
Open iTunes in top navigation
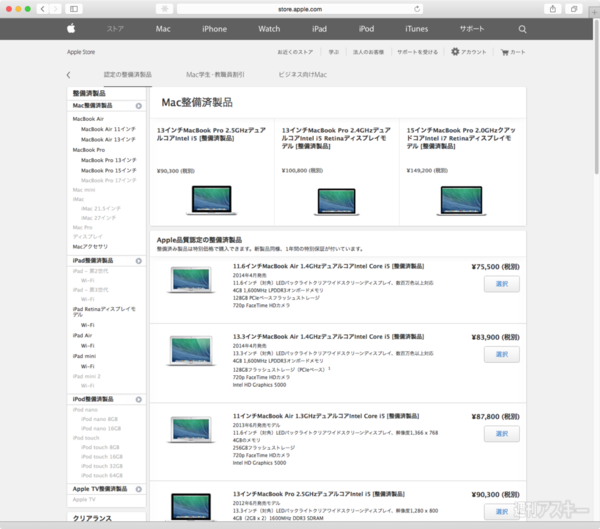416,29
